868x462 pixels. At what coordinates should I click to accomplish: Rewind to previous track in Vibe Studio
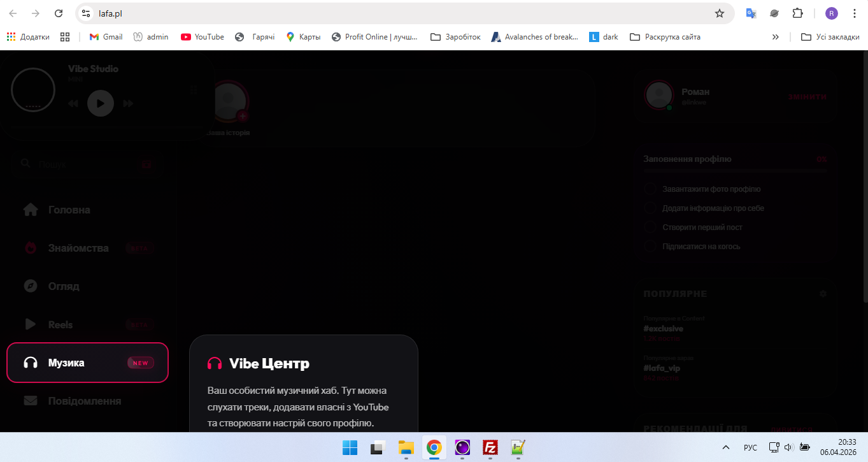click(x=73, y=103)
